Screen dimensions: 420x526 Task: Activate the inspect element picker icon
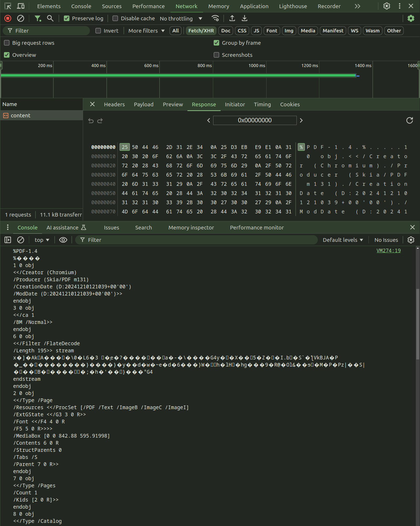[8, 6]
